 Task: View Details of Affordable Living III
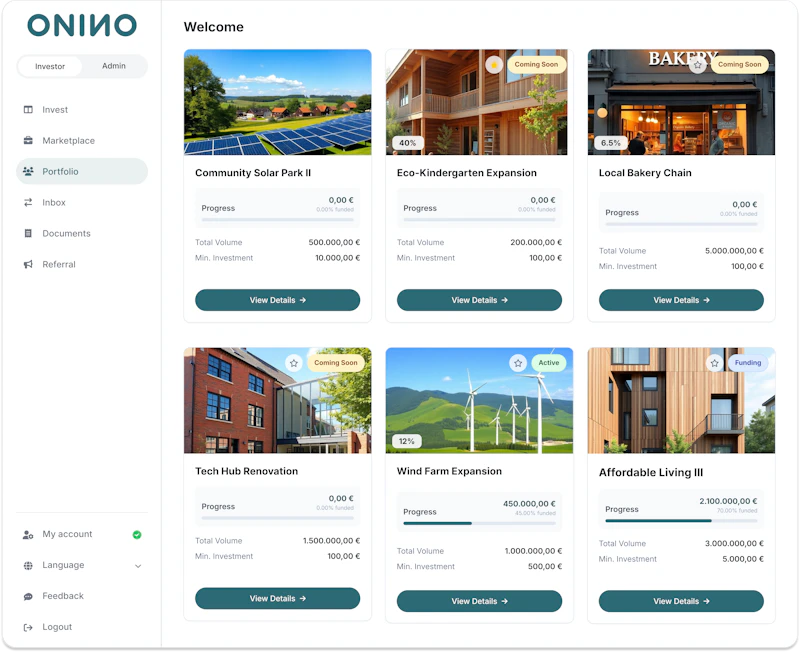point(681,601)
